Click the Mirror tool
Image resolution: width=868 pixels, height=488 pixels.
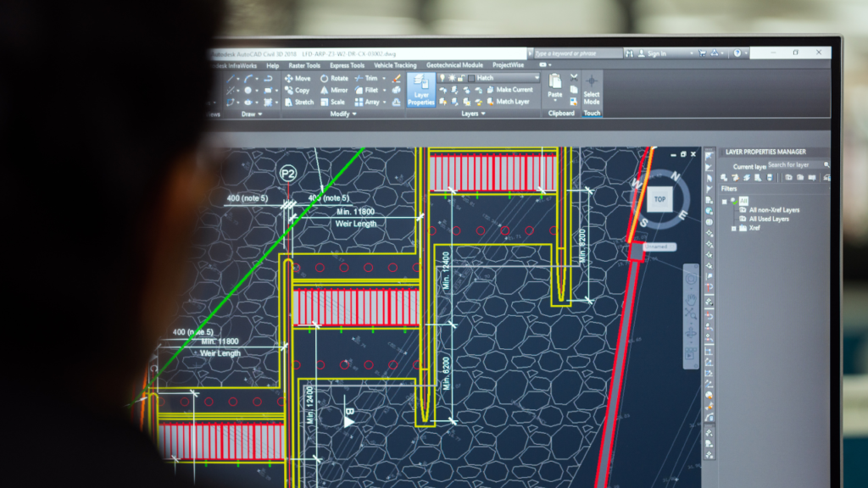point(334,90)
